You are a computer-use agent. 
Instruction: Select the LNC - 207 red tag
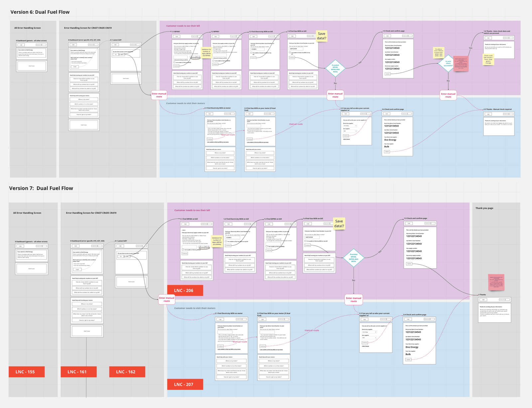[185, 384]
